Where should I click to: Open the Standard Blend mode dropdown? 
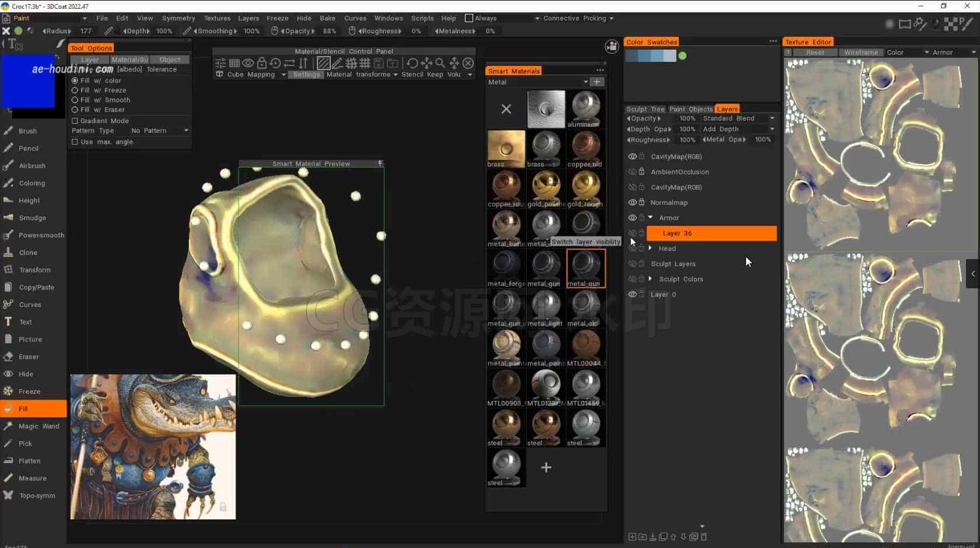pyautogui.click(x=737, y=118)
